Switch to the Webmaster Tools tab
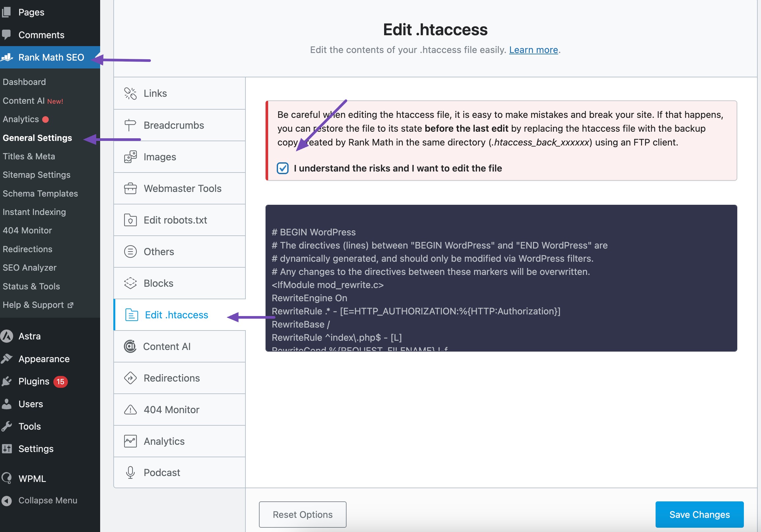The height and width of the screenshot is (532, 761). [x=179, y=189]
